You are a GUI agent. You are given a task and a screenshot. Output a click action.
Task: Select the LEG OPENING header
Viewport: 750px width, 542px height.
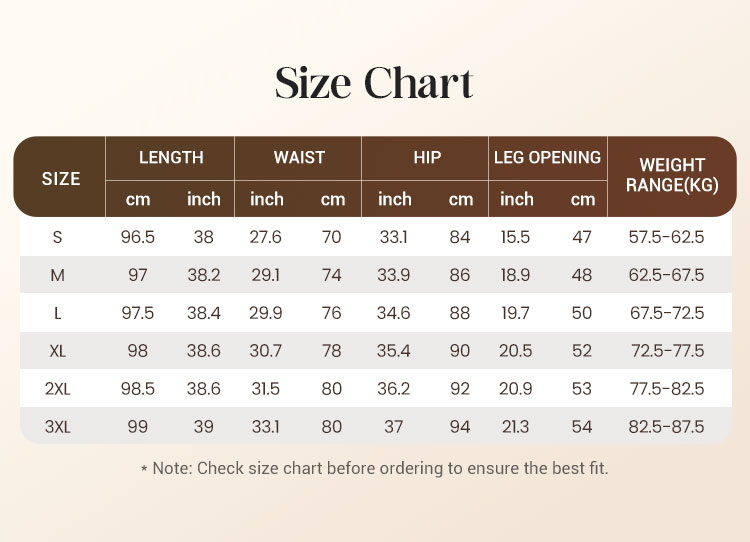click(x=548, y=158)
